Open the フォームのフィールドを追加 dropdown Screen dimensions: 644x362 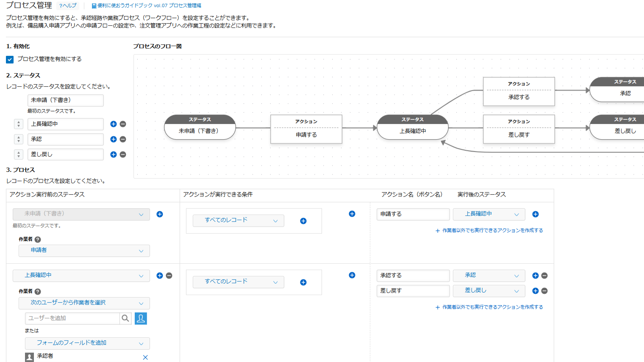87,343
